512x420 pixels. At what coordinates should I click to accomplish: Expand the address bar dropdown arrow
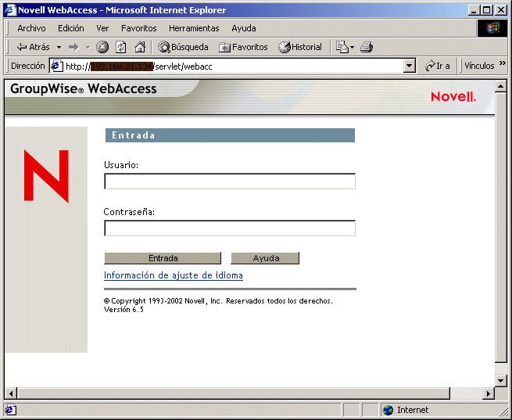[x=410, y=66]
